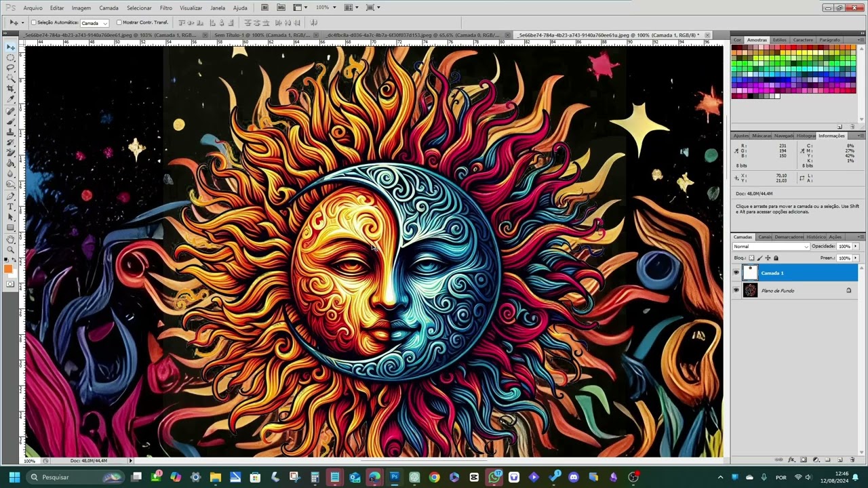Select the Hand tool

pos(11,239)
